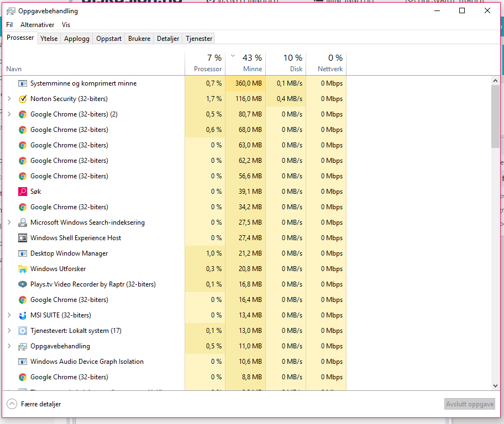Click the scrollbar down arrow
The height and width of the screenshot is (424, 504).
point(495,386)
